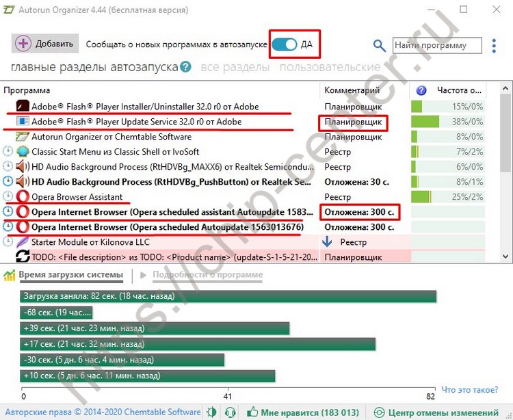Click the 38%/0% frequency bar
The width and height of the screenshot is (513, 420).
click(448, 122)
